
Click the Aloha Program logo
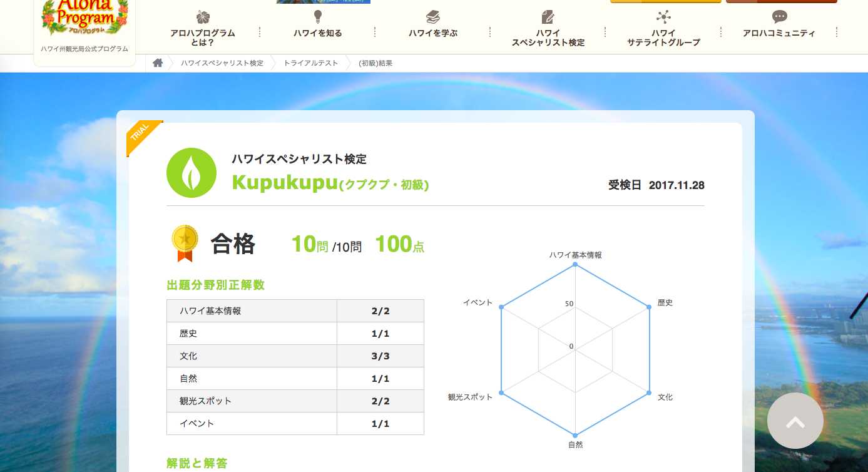84,17
